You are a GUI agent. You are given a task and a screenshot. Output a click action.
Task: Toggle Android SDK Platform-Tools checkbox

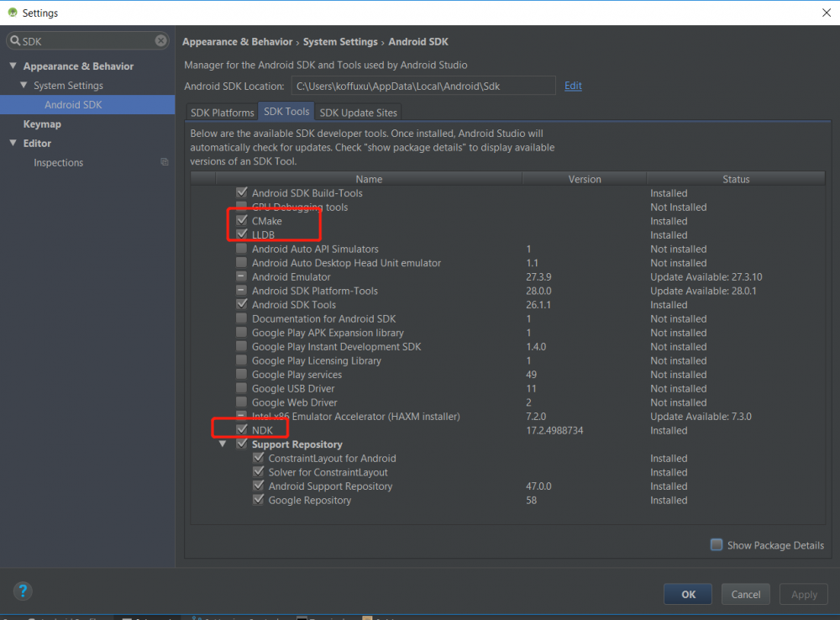point(242,290)
